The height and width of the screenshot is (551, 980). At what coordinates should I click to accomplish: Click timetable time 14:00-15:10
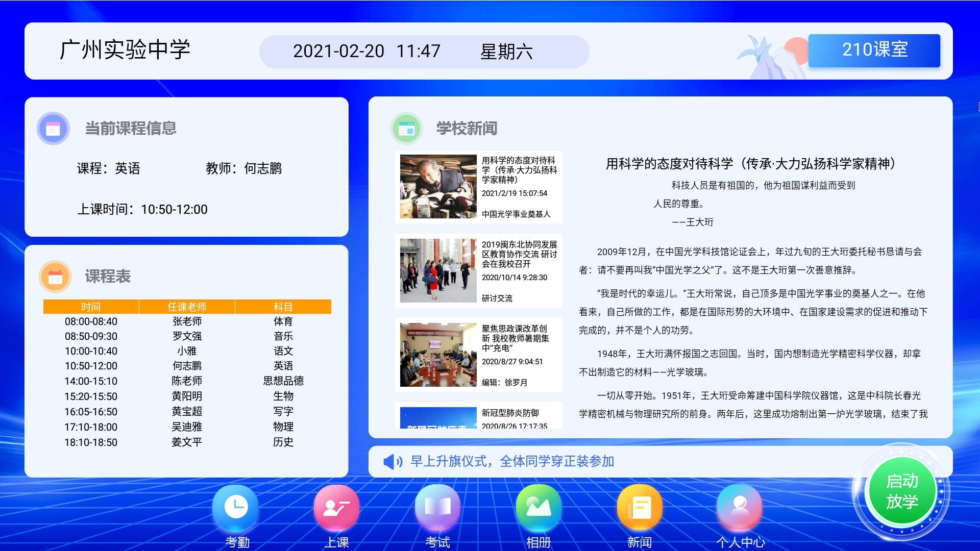tap(91, 381)
